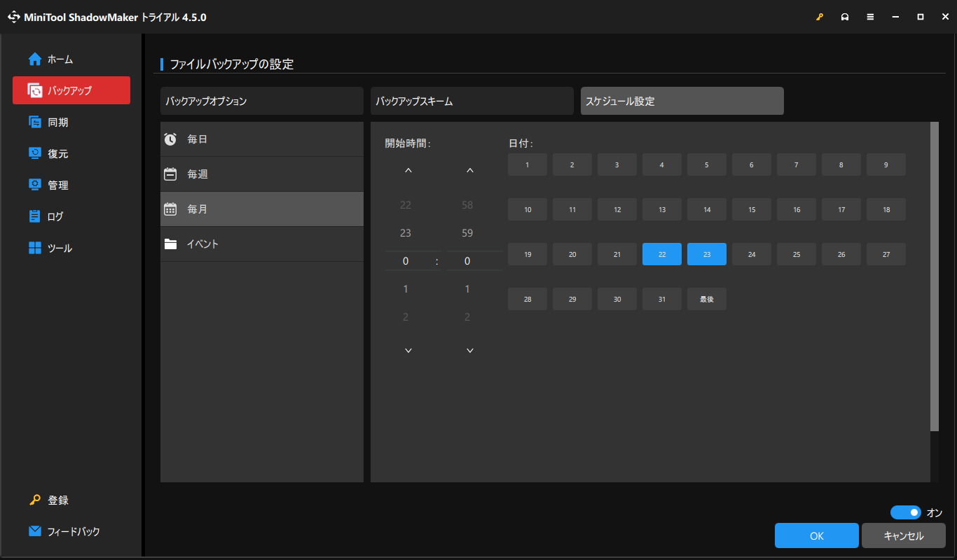Toggle day 30 date button
The width and height of the screenshot is (957, 560).
(x=617, y=299)
